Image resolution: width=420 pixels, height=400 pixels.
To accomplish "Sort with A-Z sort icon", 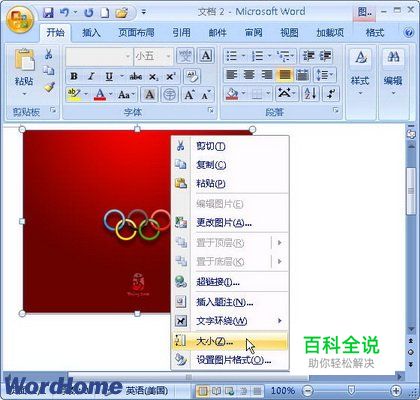I will tap(311, 94).
